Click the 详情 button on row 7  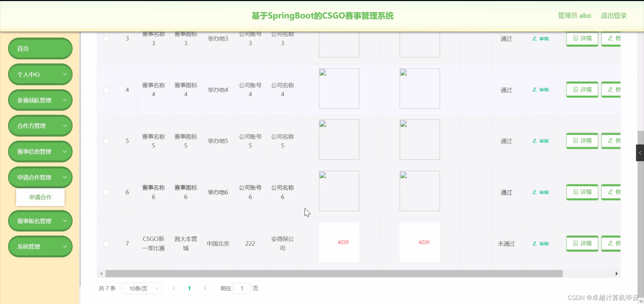click(x=582, y=244)
